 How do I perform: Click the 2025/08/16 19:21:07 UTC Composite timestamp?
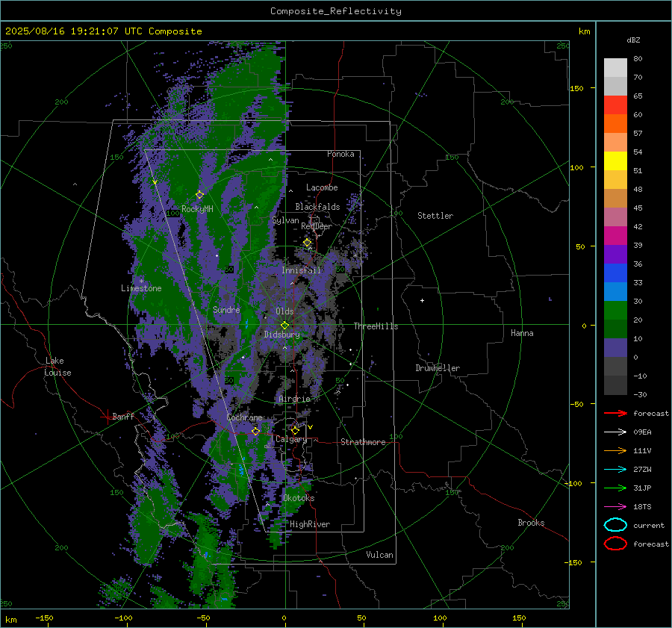click(x=103, y=31)
